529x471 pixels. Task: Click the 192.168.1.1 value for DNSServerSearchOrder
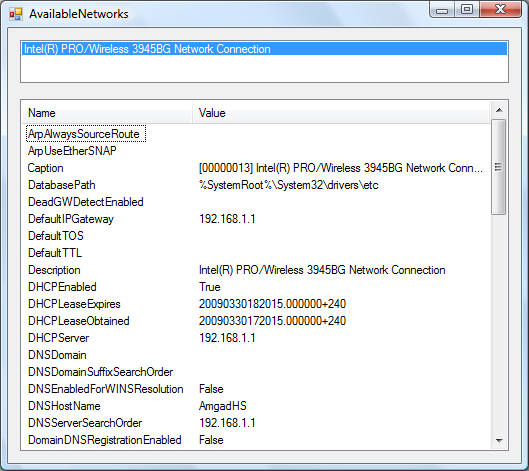(x=227, y=423)
